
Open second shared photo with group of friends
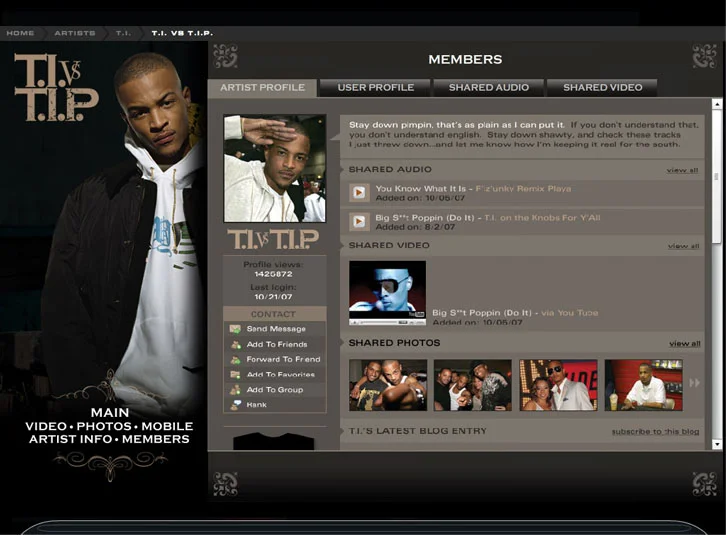(473, 385)
